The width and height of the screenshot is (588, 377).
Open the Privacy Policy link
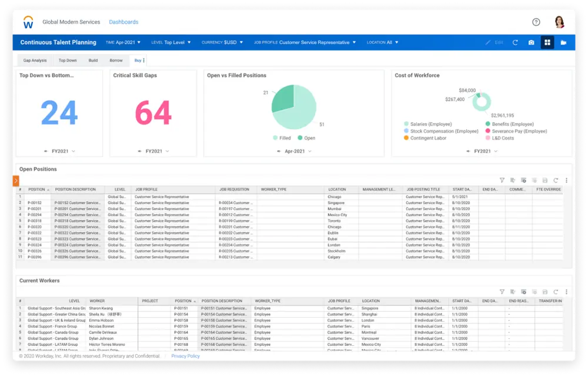pyautogui.click(x=185, y=356)
